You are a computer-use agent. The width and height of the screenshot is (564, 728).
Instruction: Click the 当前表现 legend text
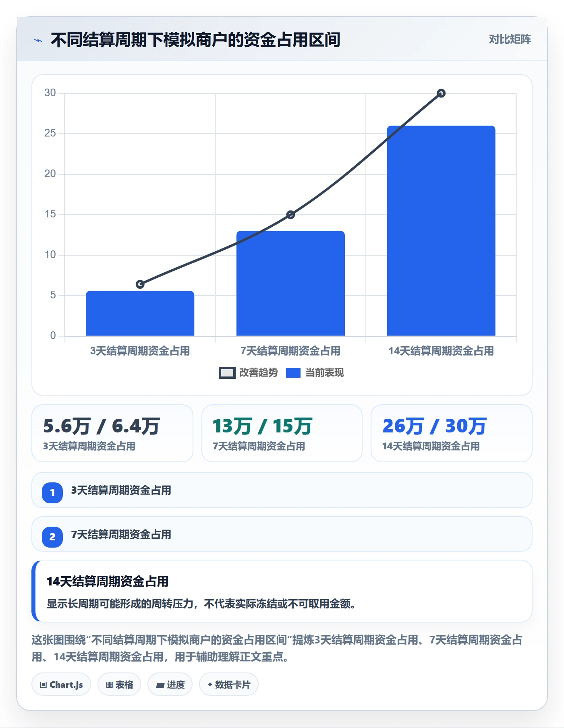coord(324,373)
